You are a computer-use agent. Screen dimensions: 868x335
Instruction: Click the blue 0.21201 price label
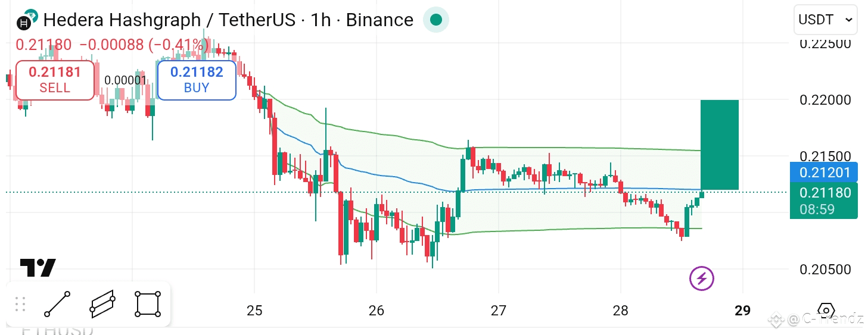point(824,172)
